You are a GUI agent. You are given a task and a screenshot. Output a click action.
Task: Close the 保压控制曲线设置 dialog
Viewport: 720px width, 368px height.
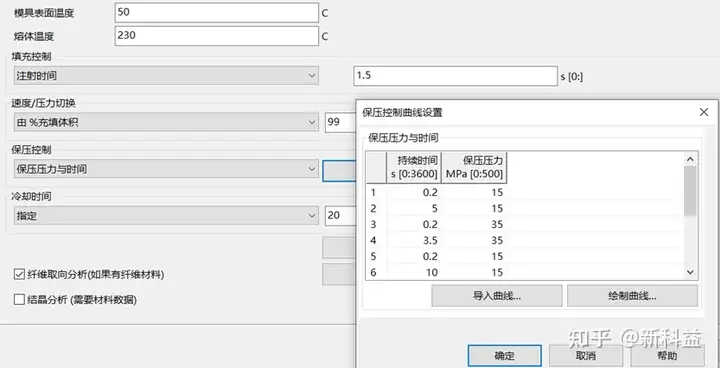pos(703,112)
